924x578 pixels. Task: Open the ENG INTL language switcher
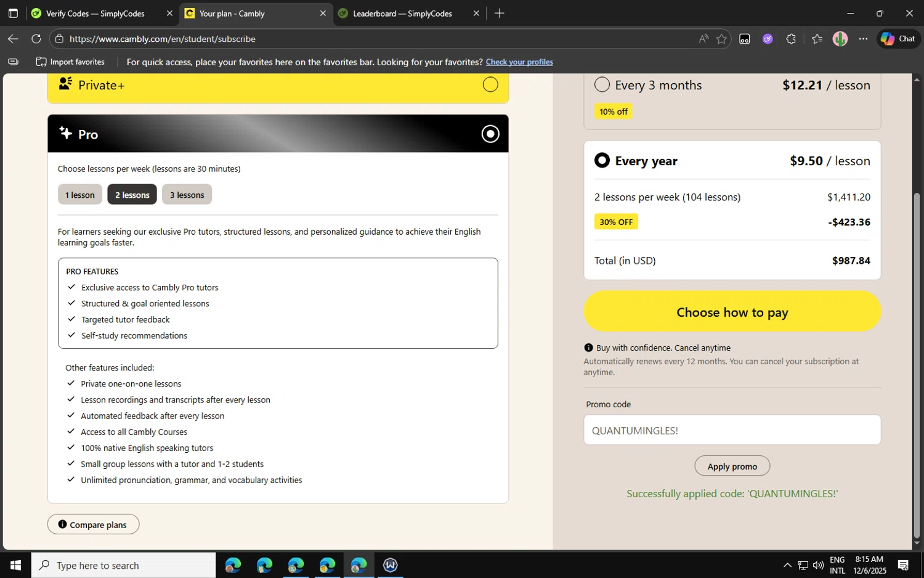(x=837, y=565)
